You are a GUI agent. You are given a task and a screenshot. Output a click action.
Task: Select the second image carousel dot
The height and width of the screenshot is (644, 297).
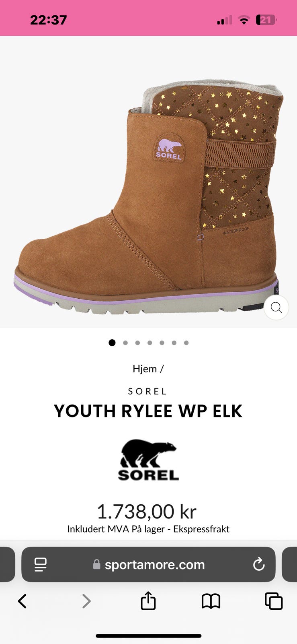coord(125,343)
